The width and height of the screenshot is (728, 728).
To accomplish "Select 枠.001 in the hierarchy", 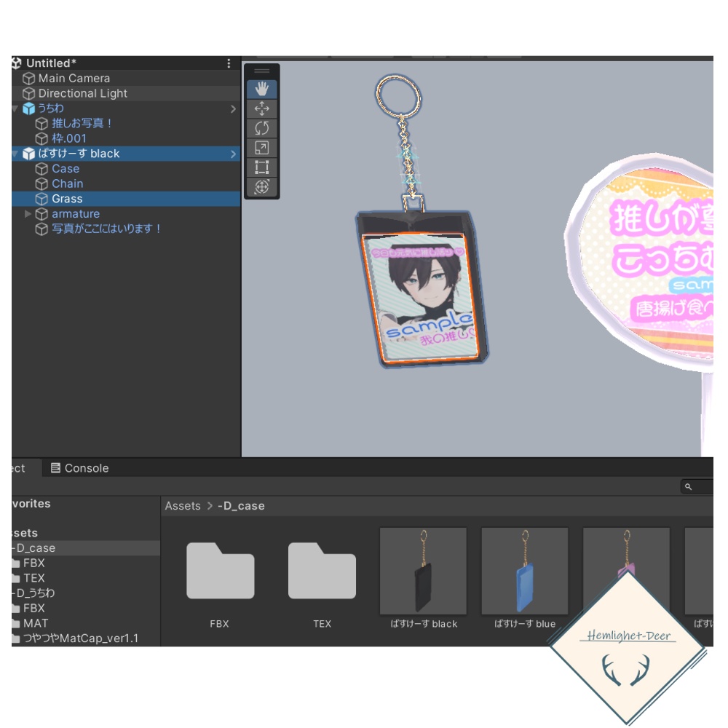I will pos(125,138).
